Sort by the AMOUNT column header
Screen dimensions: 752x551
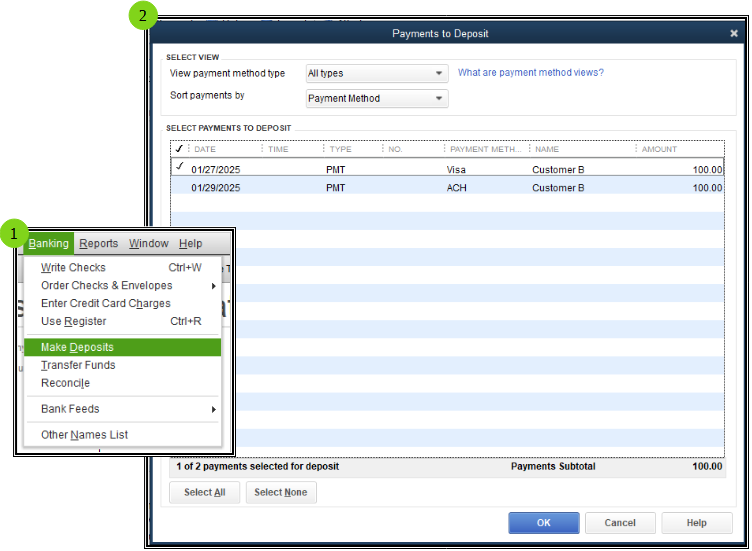point(659,149)
